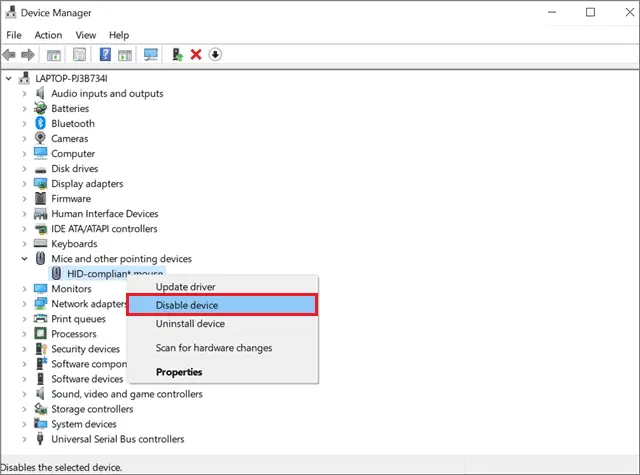Click the Back arrow toolbar icon
Screen dimensions: 640x475
(9, 54)
